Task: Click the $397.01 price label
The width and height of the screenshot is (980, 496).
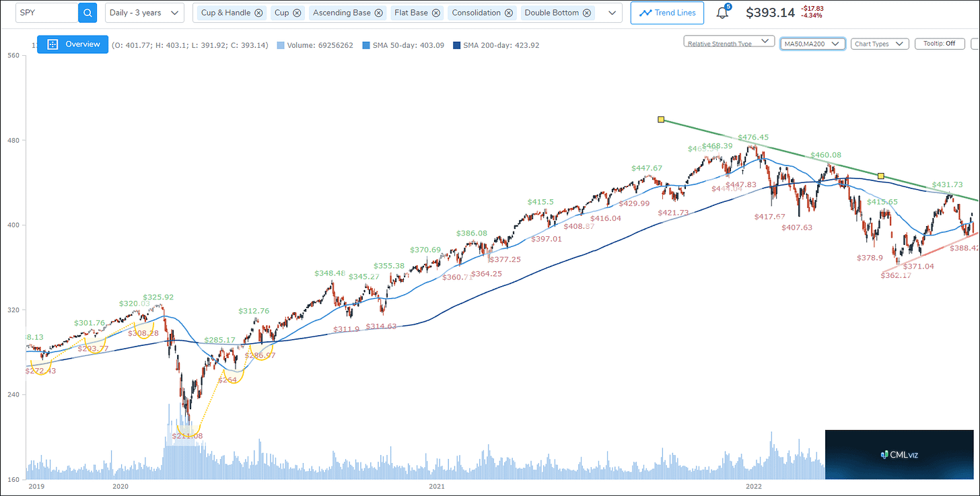Action: coord(546,239)
